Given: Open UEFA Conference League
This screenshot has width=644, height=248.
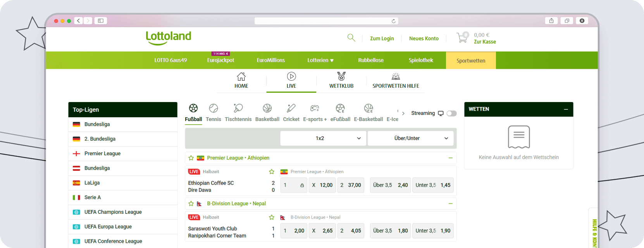Looking at the screenshot, I should click(123, 241).
